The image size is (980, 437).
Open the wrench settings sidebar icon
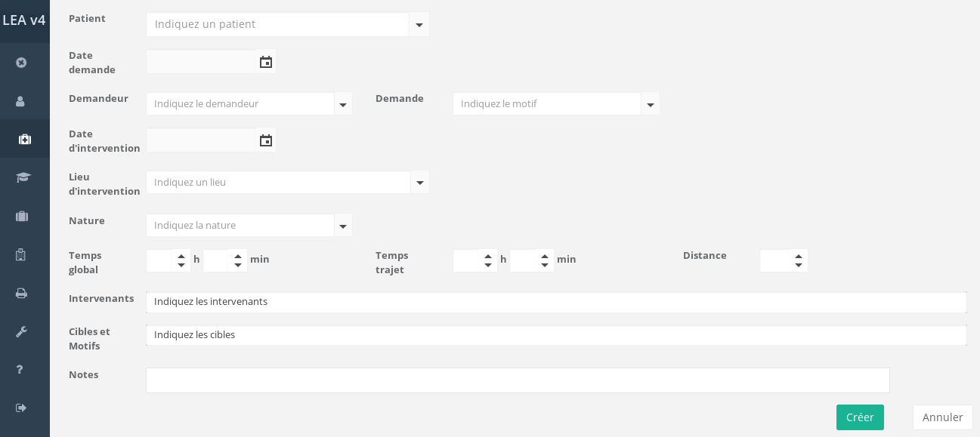[21, 331]
